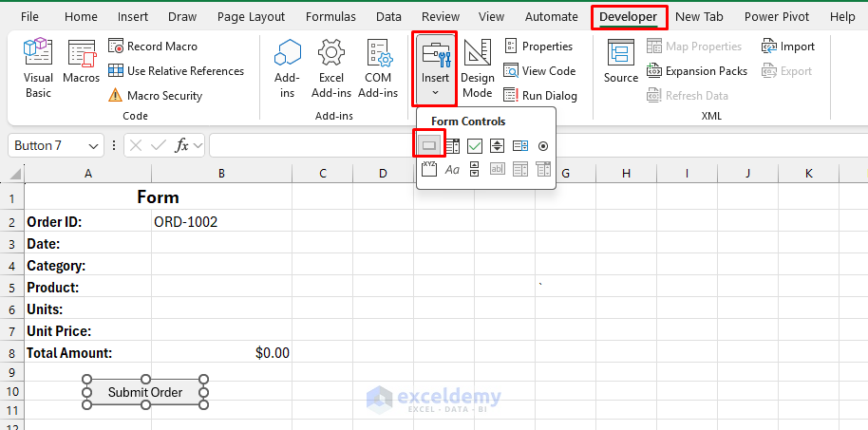Image resolution: width=868 pixels, height=430 pixels.
Task: Click Map Properties
Action: click(694, 47)
